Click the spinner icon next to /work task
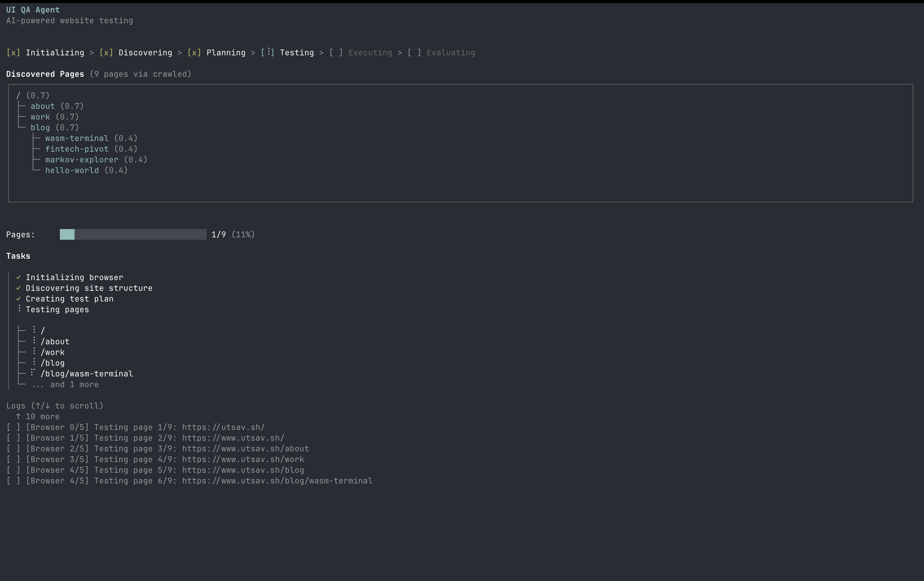Screen dimensions: 924x581 [34, 352]
